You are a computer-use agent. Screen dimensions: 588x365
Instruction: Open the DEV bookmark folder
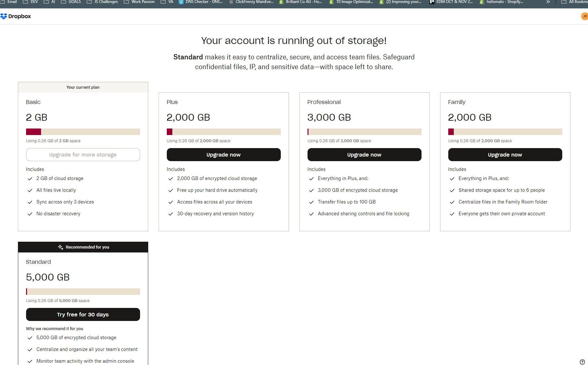coord(31,2)
